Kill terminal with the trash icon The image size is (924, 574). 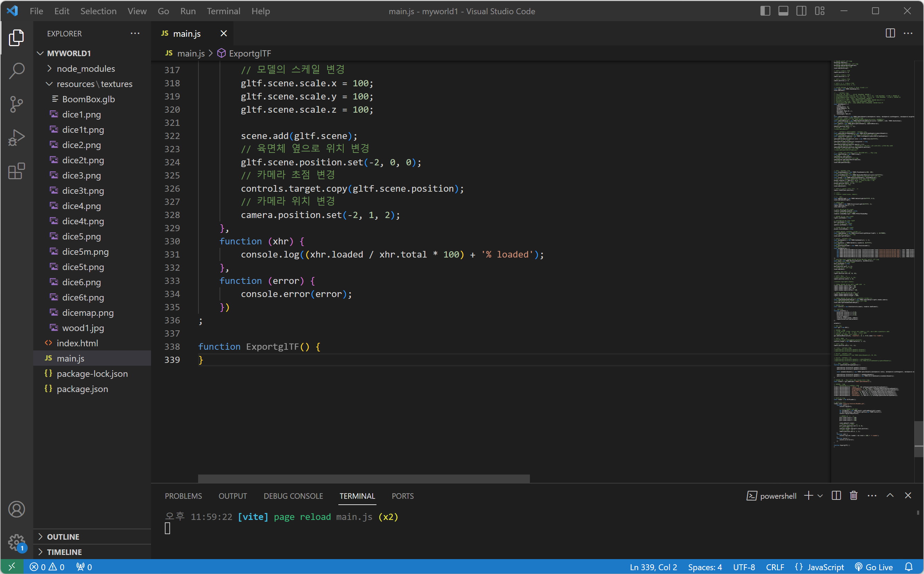(x=853, y=495)
